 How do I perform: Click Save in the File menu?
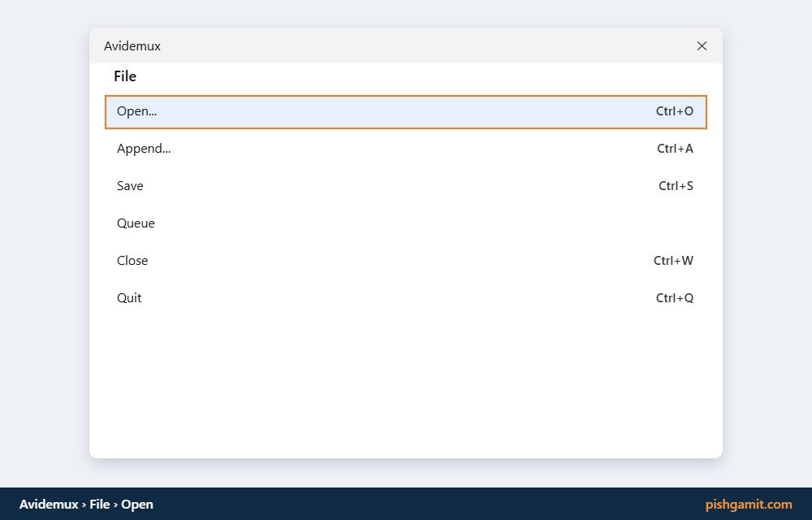point(405,186)
